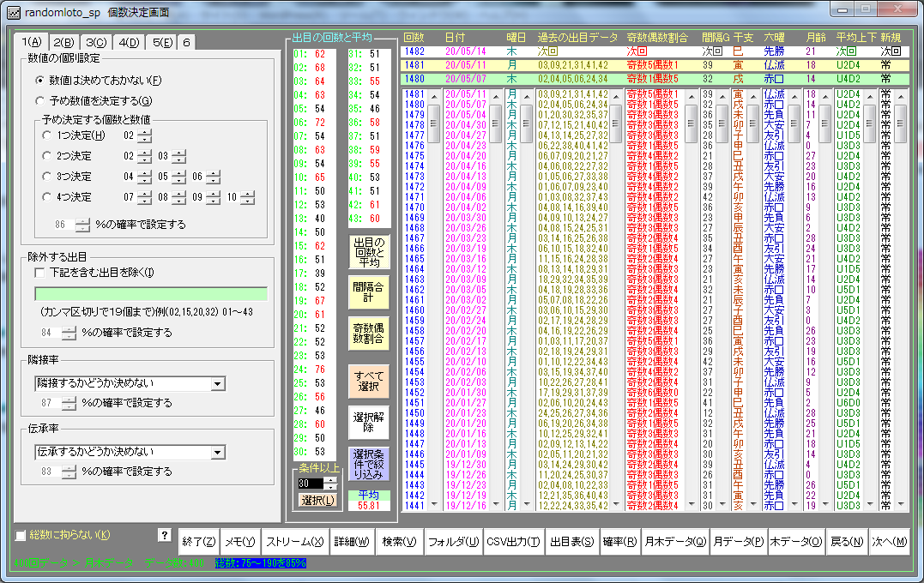Click 月木データ(Q) button
Viewport: 924px width, 583px height.
pos(674,542)
